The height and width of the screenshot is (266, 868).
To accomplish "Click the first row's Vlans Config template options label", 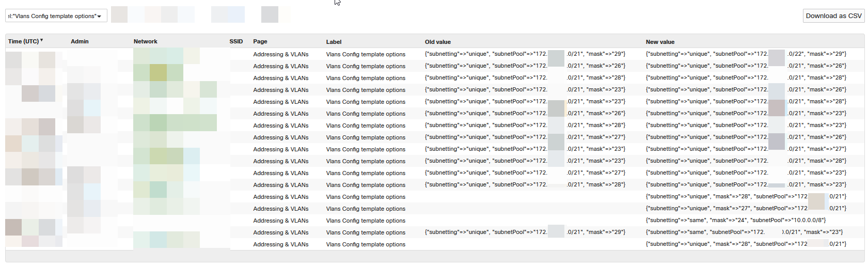I will tap(366, 54).
